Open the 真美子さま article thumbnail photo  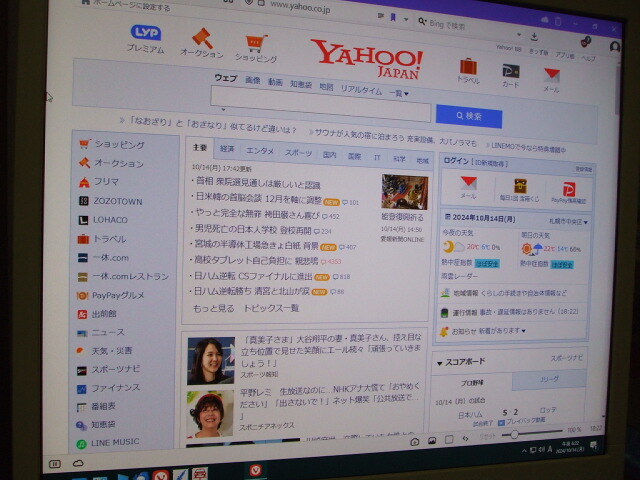(x=211, y=361)
